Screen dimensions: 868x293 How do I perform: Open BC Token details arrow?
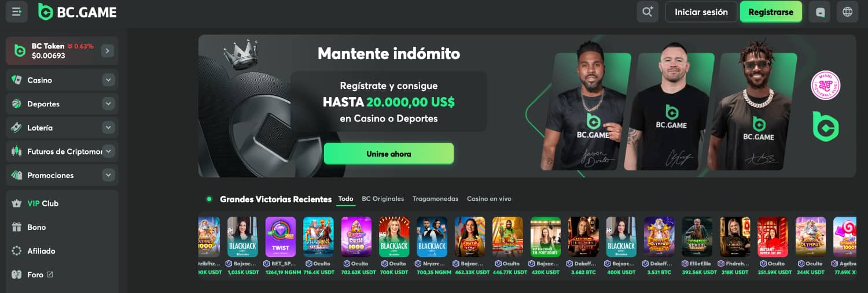(107, 51)
